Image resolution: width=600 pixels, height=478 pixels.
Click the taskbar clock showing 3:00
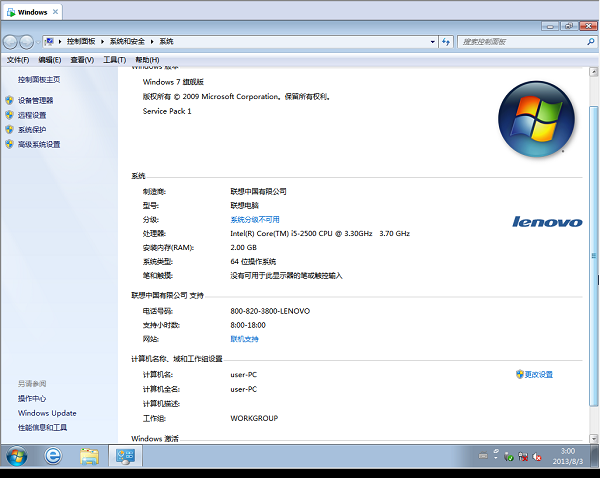[x=567, y=456]
